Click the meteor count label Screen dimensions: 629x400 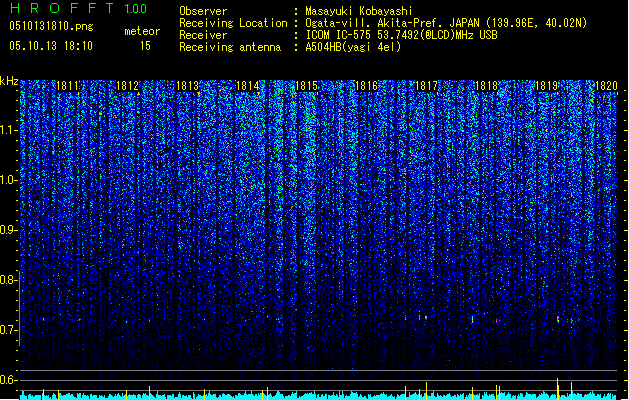pos(142,31)
